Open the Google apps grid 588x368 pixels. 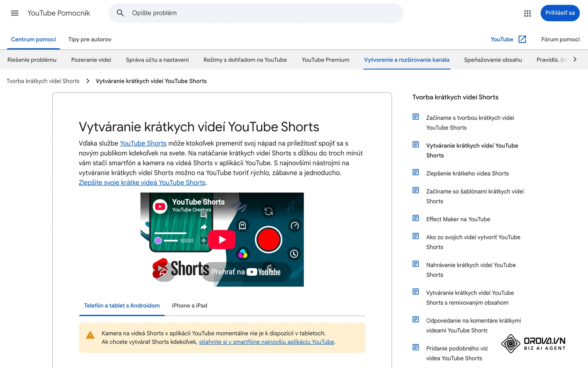pos(527,13)
